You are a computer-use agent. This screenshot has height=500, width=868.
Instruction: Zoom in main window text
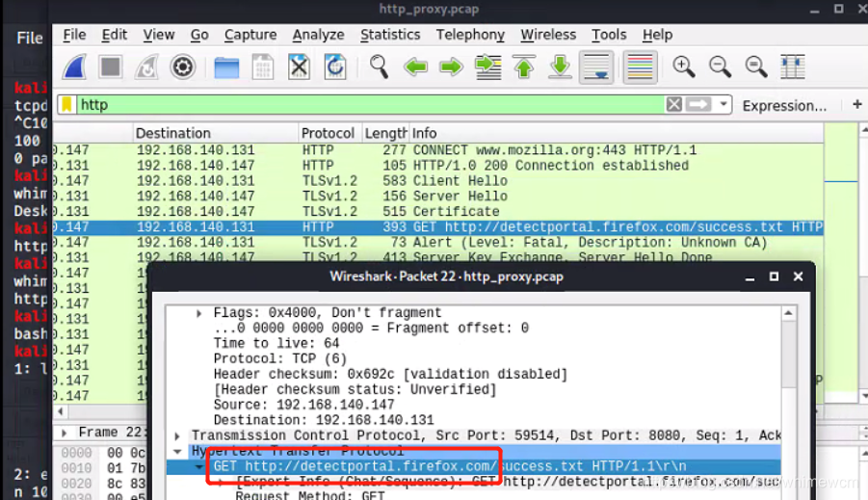tap(684, 67)
